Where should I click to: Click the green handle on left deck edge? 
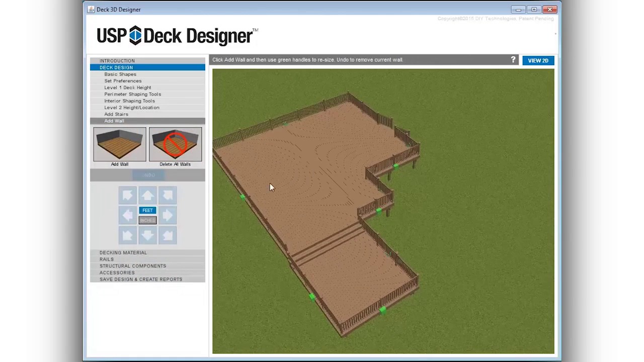tap(243, 197)
